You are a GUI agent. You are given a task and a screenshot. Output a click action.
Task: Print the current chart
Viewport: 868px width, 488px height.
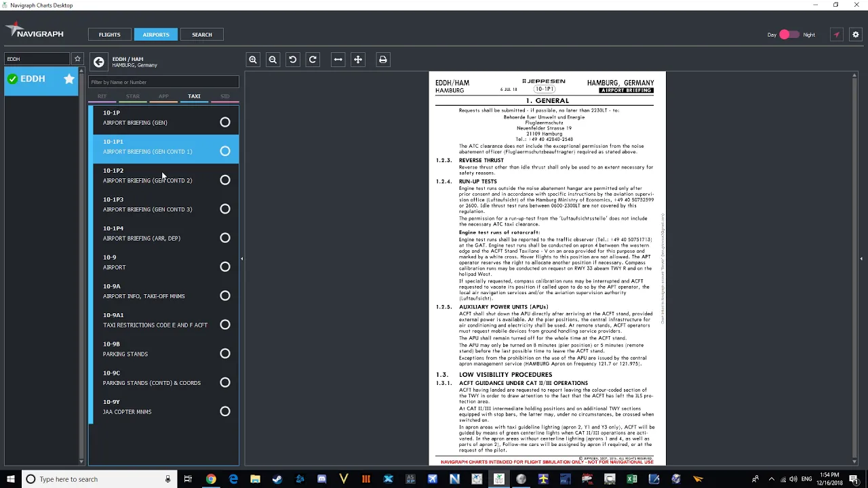coord(383,60)
